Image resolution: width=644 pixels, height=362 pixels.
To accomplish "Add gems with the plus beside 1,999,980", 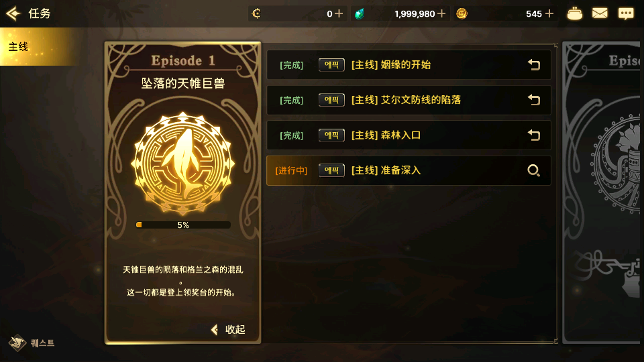I will point(441,13).
